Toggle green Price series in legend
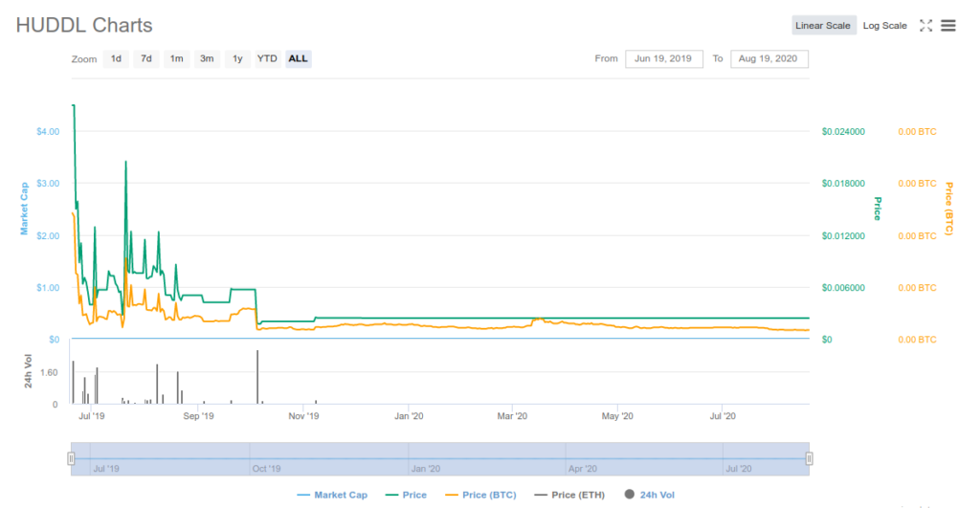 point(406,495)
